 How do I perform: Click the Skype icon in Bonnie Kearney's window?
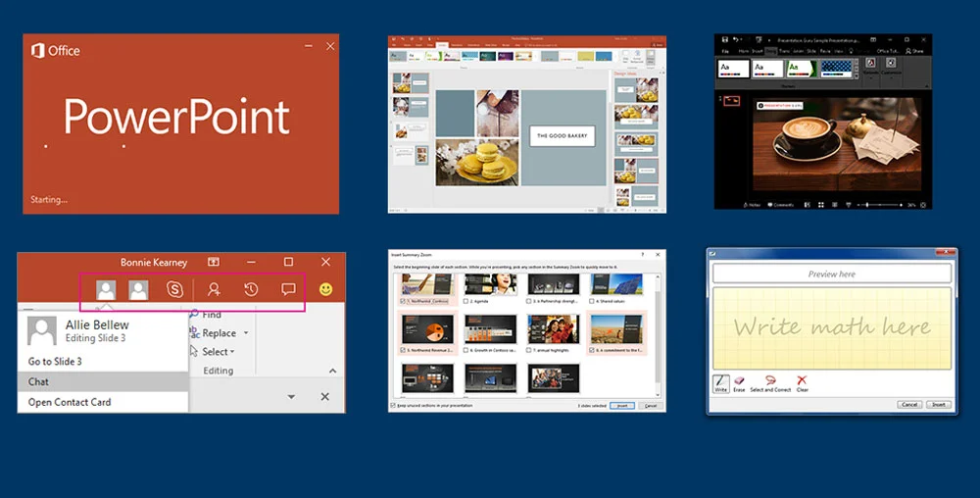point(175,289)
